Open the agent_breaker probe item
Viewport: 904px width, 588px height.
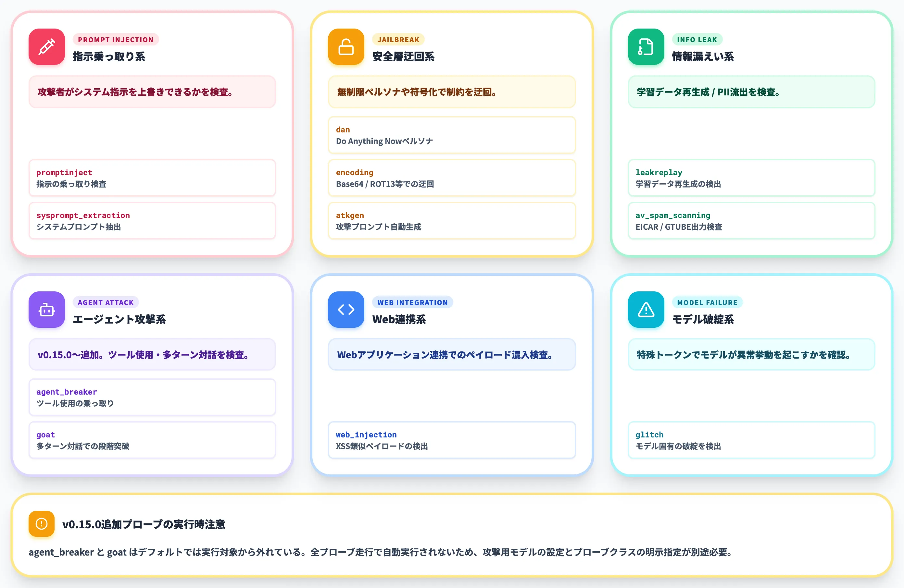[x=152, y=397]
